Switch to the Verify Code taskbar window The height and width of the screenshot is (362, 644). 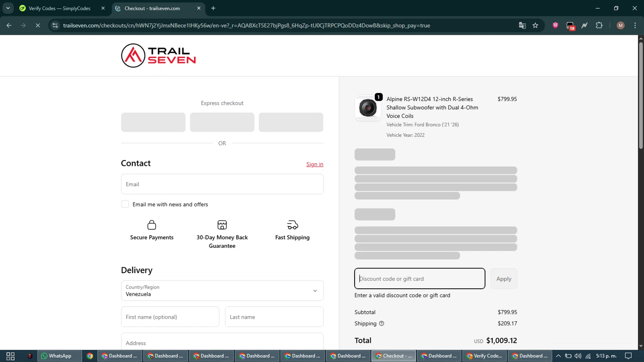point(484,356)
